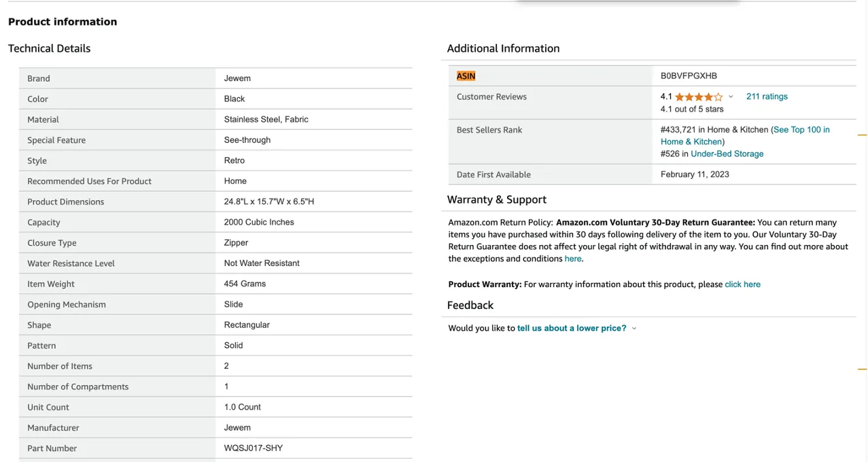This screenshot has height=462, width=868.
Task: Click Jewem value in the Brand row
Action: point(237,79)
